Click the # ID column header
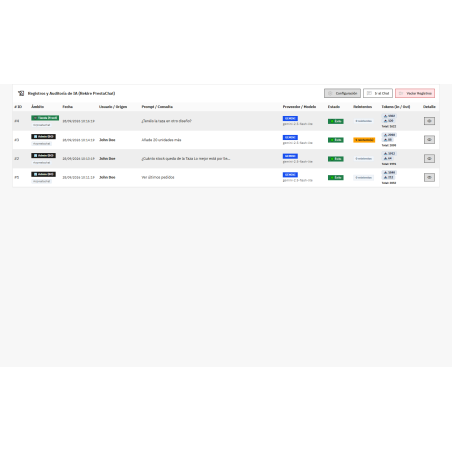Viewport: 452px width, 452px height. [x=18, y=107]
